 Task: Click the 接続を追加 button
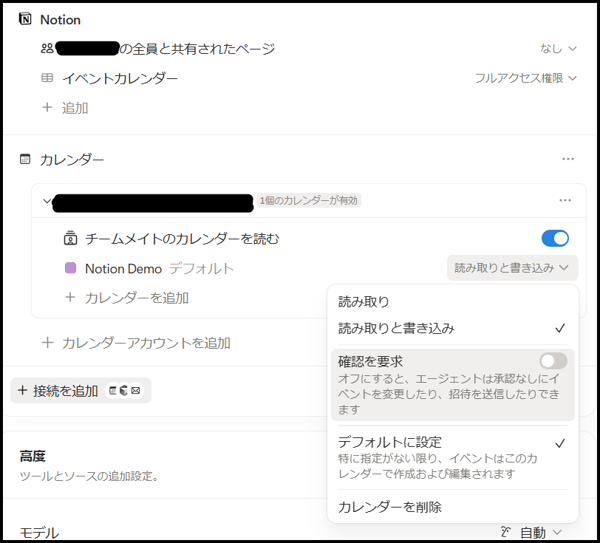click(x=81, y=391)
